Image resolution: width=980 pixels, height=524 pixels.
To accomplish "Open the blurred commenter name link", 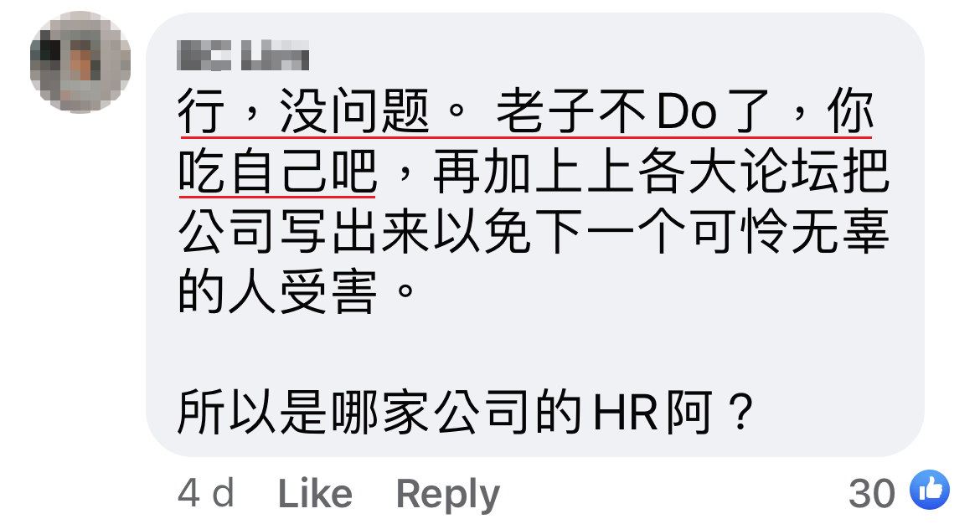I will 243,55.
